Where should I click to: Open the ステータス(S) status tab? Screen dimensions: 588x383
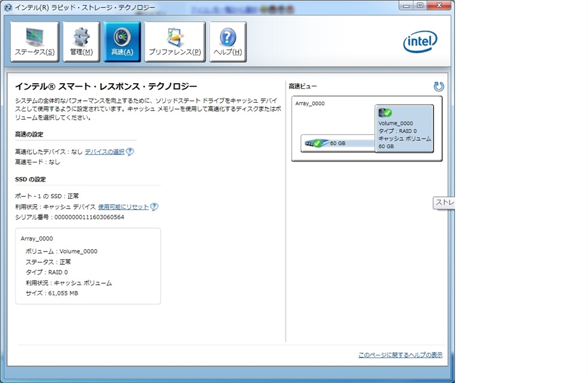(34, 42)
